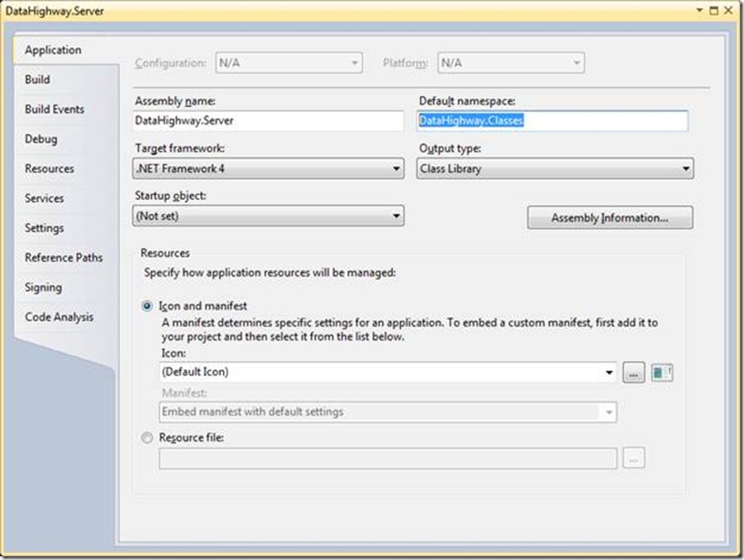Image resolution: width=744 pixels, height=560 pixels.
Task: Select the Resource file radio option
Action: tap(147, 437)
